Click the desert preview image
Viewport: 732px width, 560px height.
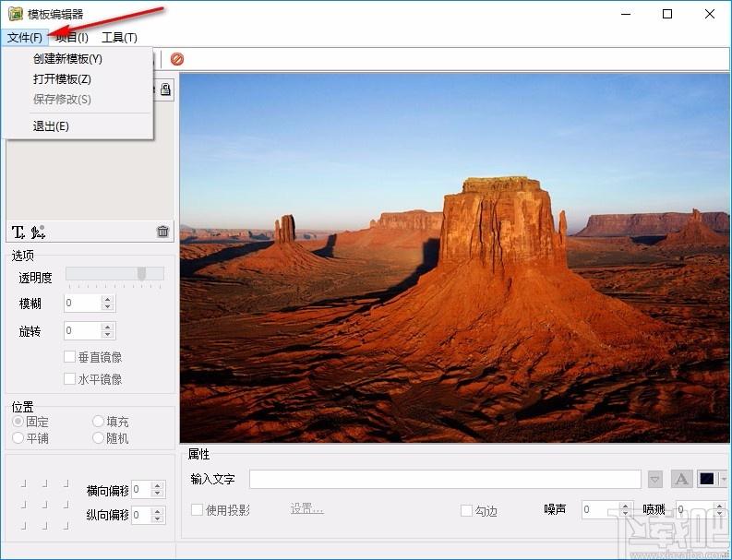tap(454, 257)
